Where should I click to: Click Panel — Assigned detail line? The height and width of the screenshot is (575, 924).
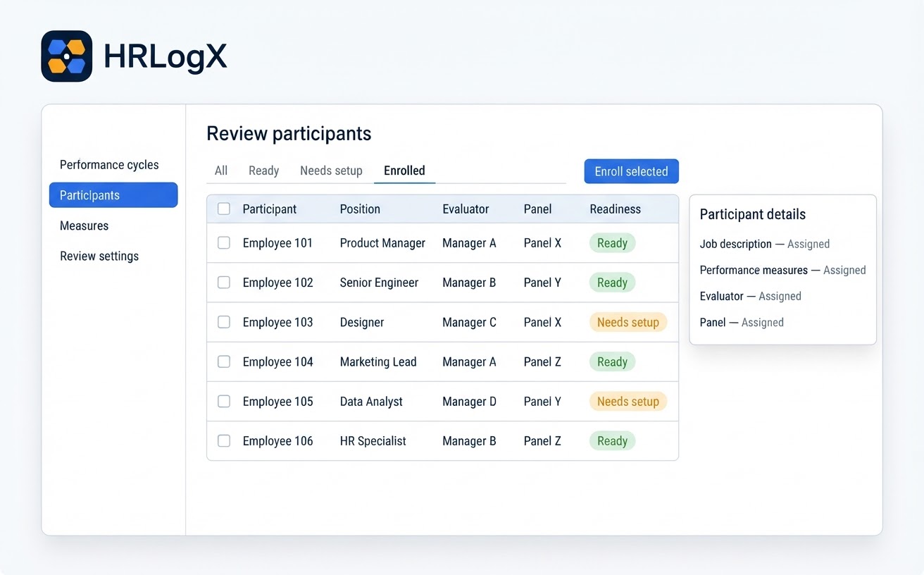pos(742,322)
